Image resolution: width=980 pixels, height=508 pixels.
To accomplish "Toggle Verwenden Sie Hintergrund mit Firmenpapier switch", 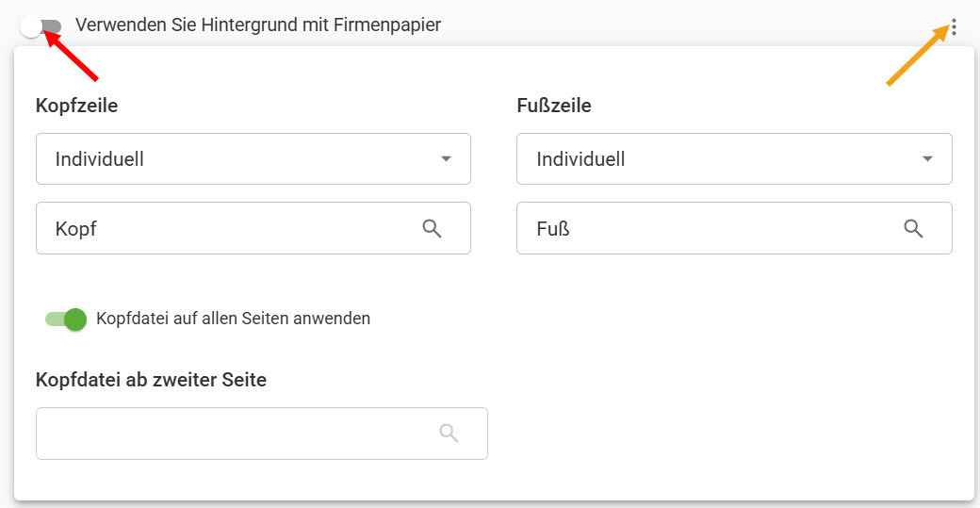I will pos(41,27).
